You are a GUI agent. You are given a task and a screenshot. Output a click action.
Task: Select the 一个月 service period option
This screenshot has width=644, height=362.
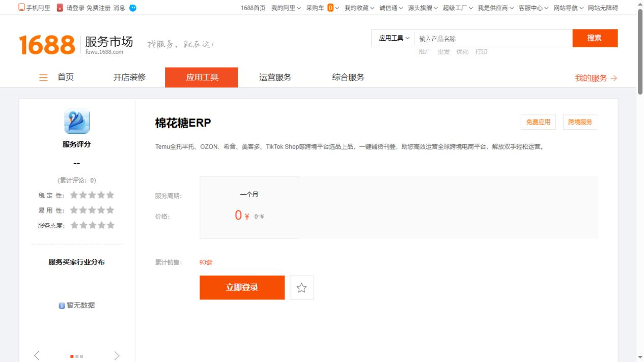tap(249, 207)
